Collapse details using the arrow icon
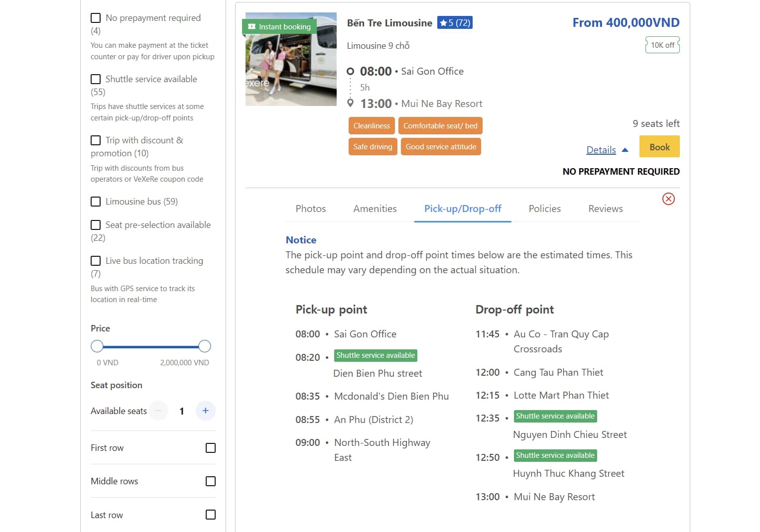Viewport: 760px width, 532px height. (x=625, y=150)
